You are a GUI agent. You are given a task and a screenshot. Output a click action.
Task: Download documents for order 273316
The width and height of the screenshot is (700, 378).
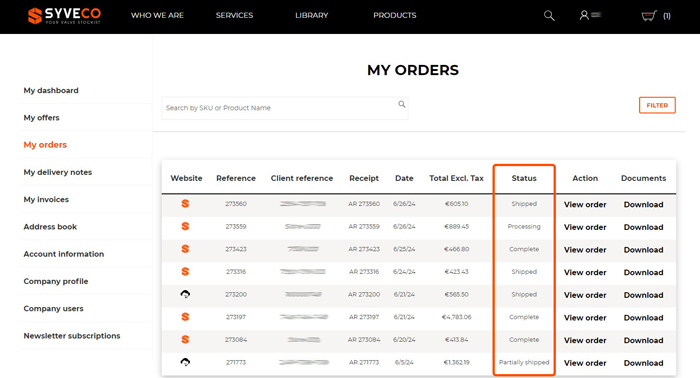[643, 272]
